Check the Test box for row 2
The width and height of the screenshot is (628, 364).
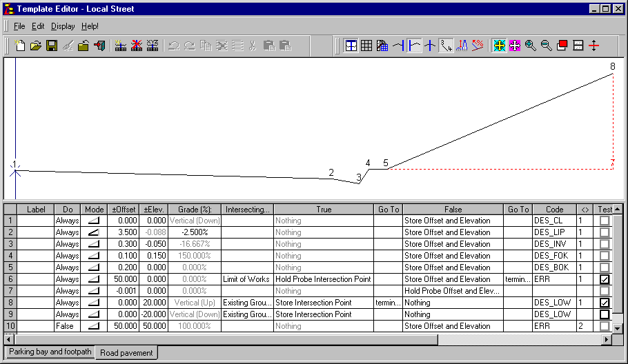tap(605, 232)
